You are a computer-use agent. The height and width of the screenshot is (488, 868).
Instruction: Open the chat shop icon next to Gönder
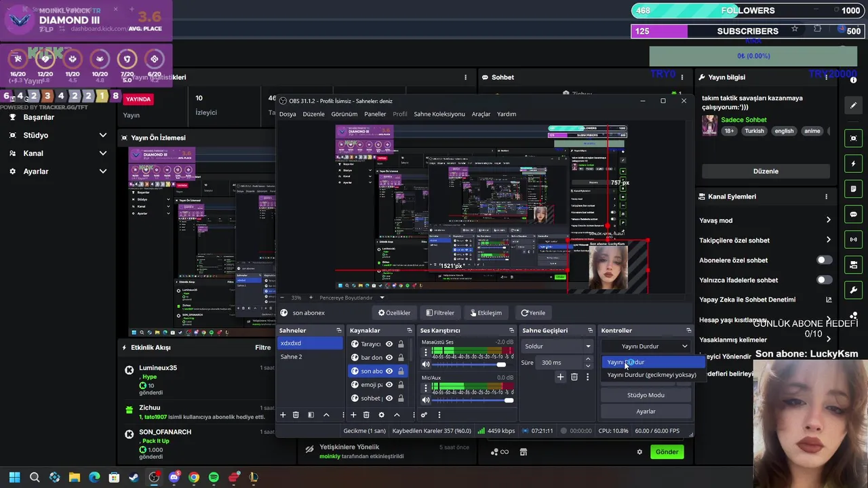(523, 452)
